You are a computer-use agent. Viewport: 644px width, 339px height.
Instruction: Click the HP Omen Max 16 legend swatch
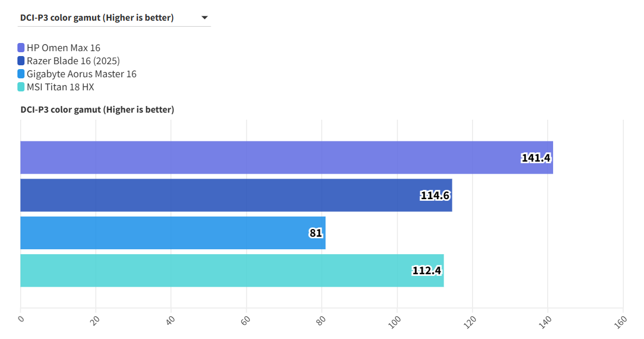(x=21, y=48)
